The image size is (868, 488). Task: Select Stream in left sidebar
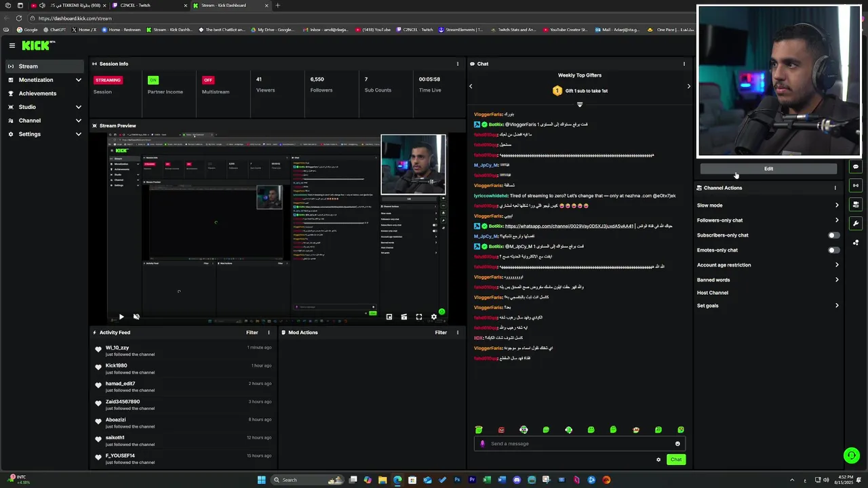click(x=45, y=66)
